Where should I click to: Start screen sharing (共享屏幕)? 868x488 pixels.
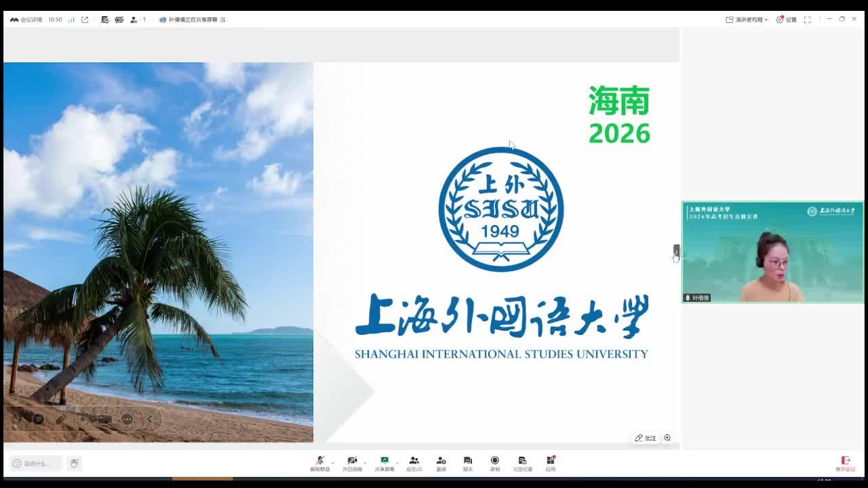[x=384, y=464]
